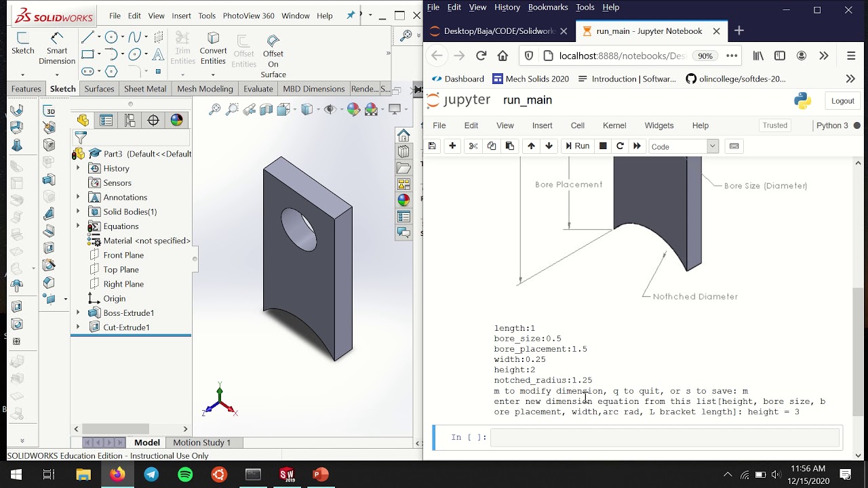Move Jupyter cell up
The height and width of the screenshot is (488, 868).
tap(531, 146)
